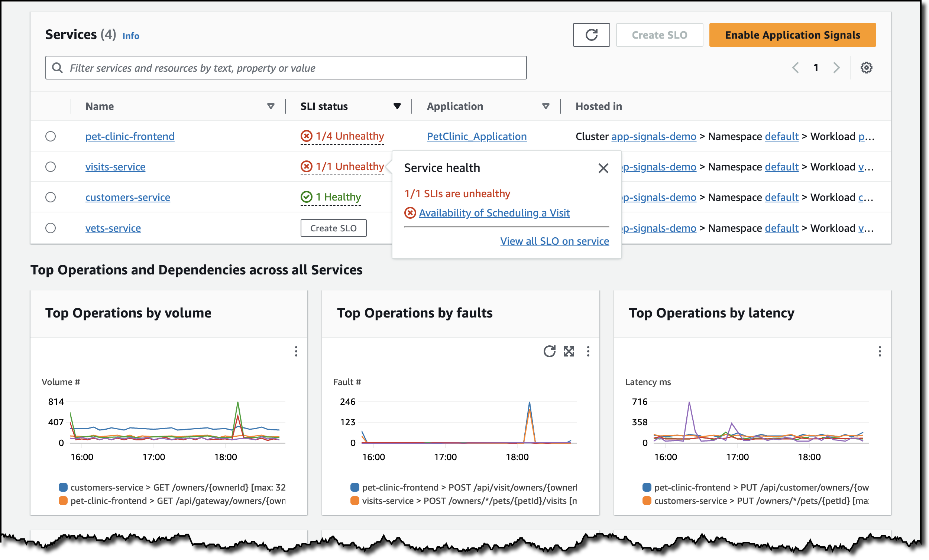
Task: Sort by the SLI status column arrow
Action: pos(396,106)
